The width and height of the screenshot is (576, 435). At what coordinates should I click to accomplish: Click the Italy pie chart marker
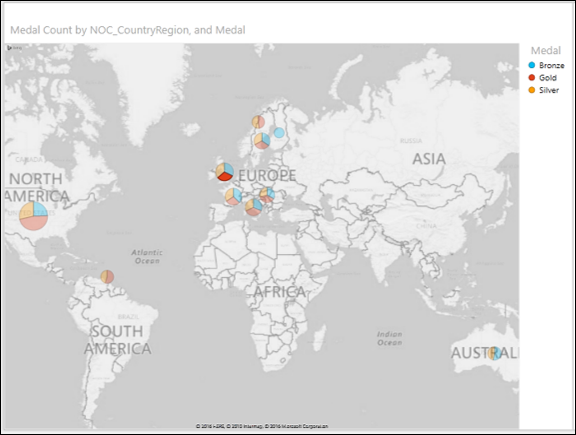coord(254,207)
